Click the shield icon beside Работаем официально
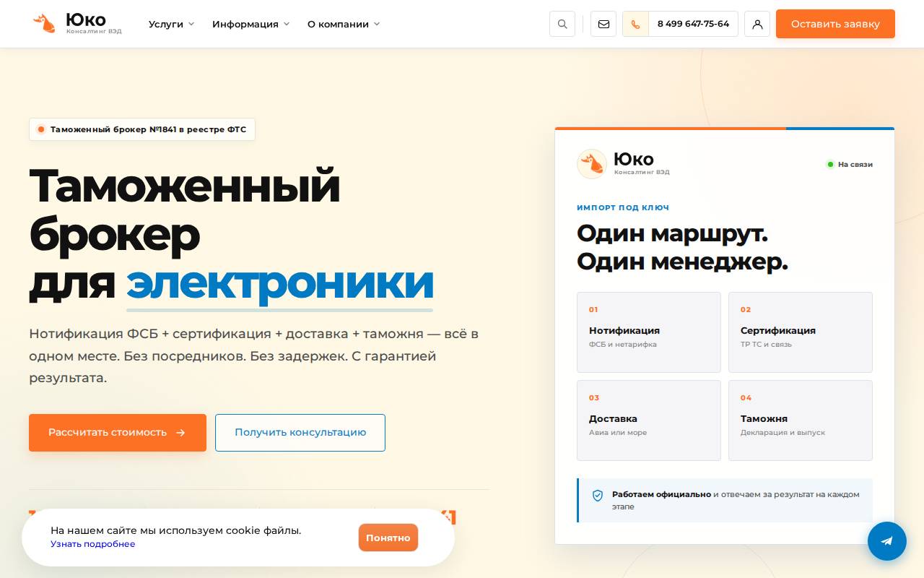 (598, 496)
